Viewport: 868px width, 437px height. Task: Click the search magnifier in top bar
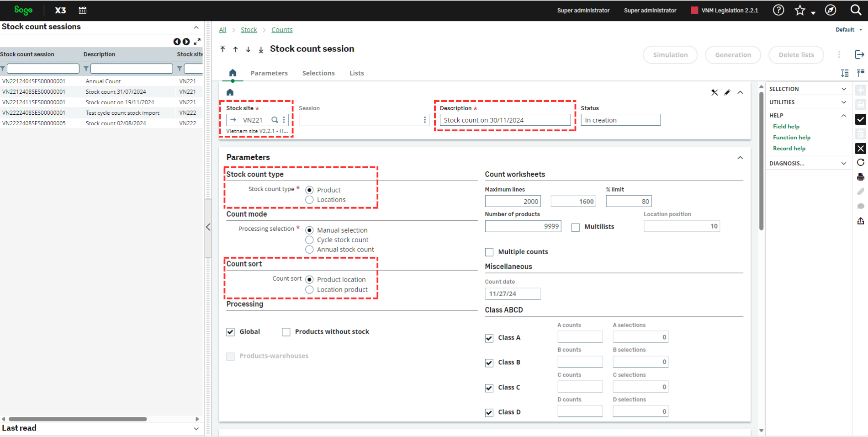856,10
